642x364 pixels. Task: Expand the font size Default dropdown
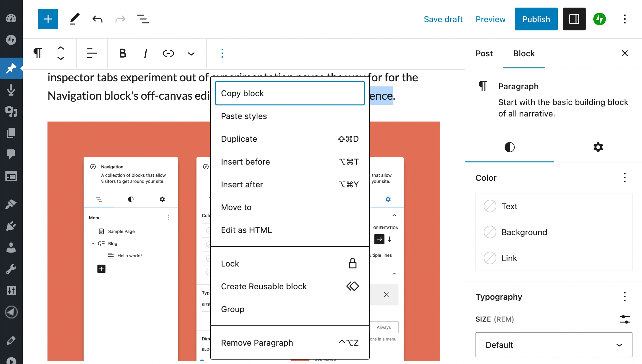pyautogui.click(x=554, y=345)
